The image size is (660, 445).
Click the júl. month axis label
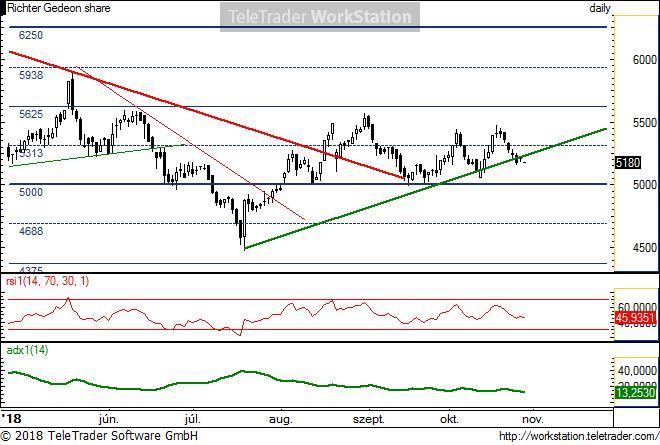(192, 419)
